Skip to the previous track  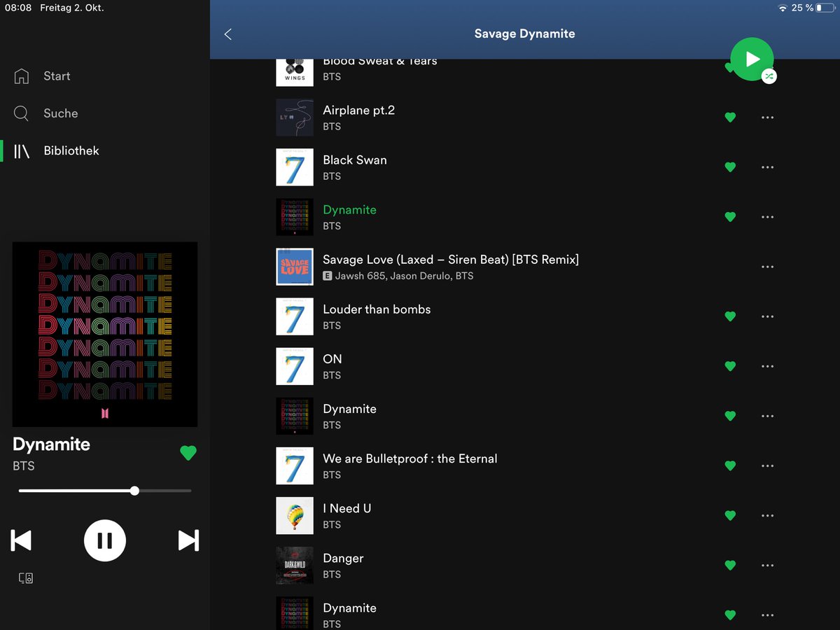(x=21, y=540)
